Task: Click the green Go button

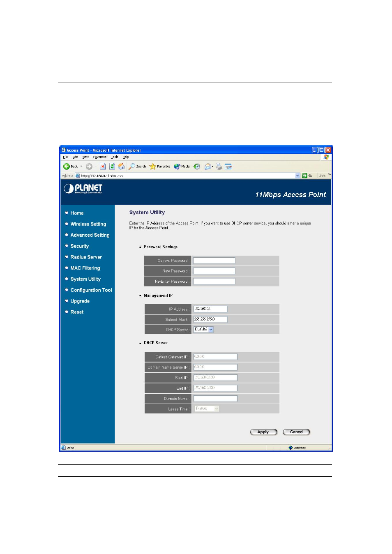Action: pyautogui.click(x=307, y=175)
